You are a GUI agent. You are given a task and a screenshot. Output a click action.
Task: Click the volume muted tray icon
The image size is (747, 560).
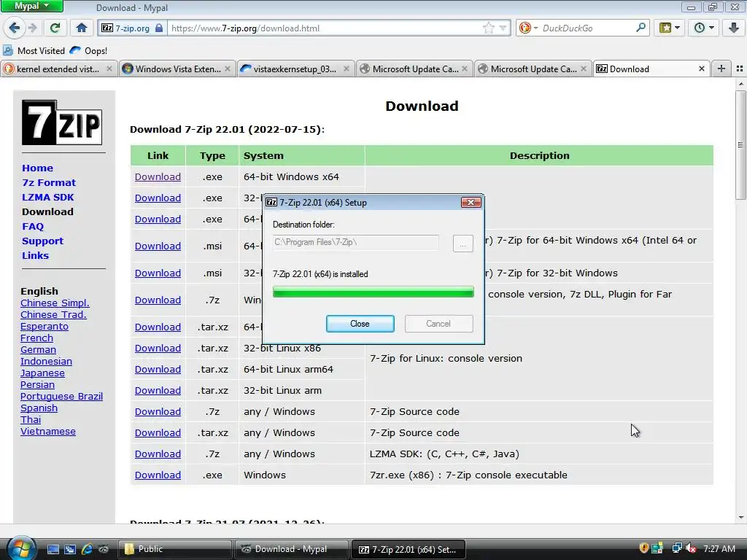pos(692,548)
